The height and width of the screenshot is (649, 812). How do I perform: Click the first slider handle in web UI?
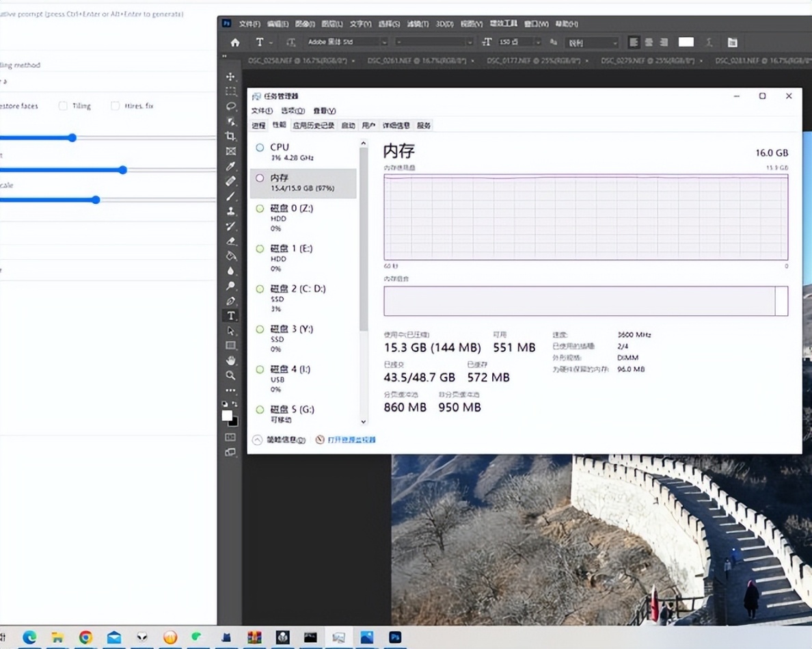coord(72,137)
